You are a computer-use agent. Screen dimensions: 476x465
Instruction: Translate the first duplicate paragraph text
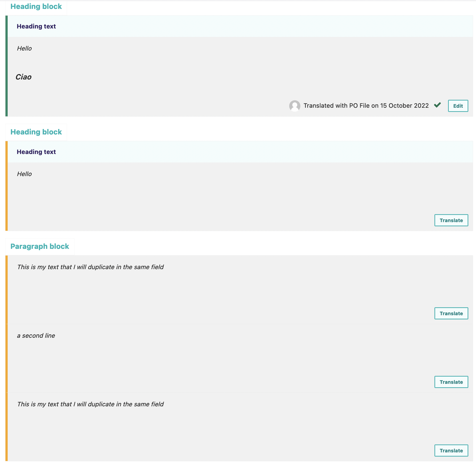[x=451, y=313]
